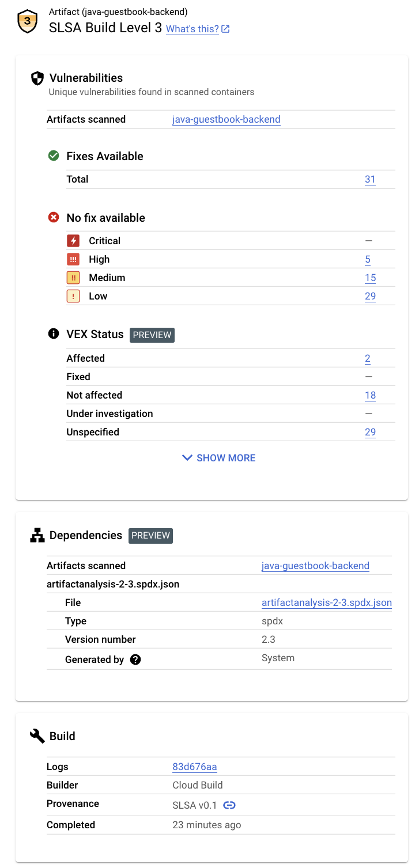The width and height of the screenshot is (419, 868).
Task: Select the green Fixes Available checkmark icon
Action: coord(53,156)
